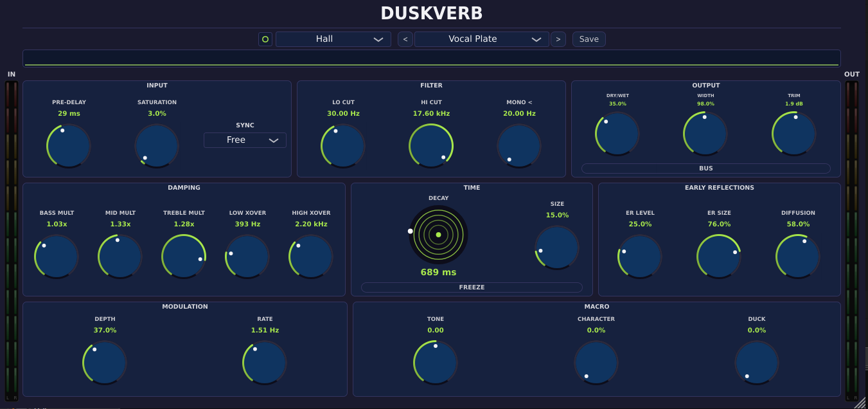This screenshot has height=409, width=868.
Task: Click the 37.0% depth value
Action: 105,330
